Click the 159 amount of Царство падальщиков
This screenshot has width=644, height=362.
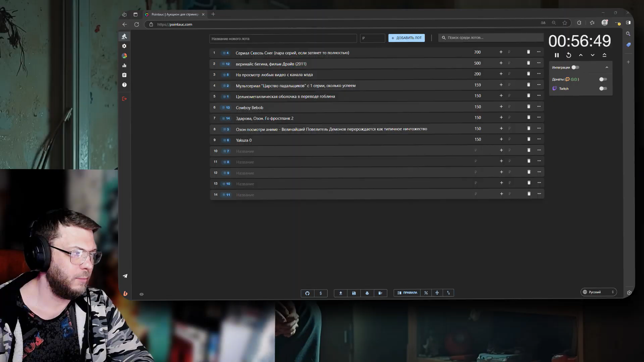coord(477,85)
